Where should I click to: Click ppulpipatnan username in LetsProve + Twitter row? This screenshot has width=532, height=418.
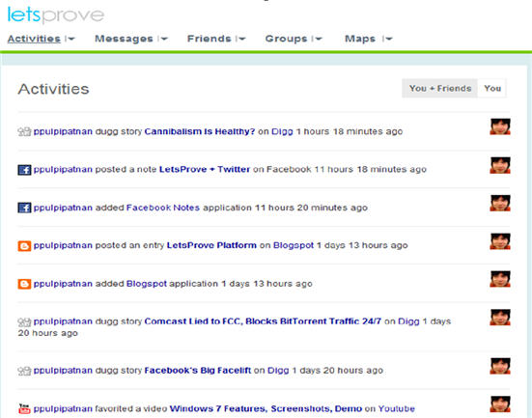pos(63,169)
